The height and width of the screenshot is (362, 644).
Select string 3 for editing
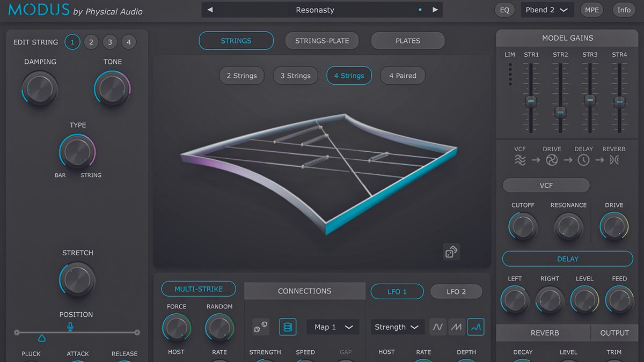(109, 42)
